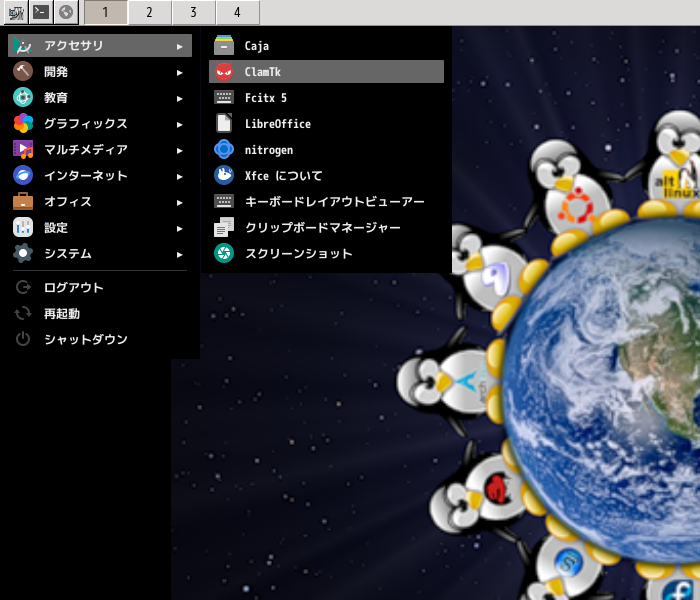Select Xfce について entry

coord(326,175)
